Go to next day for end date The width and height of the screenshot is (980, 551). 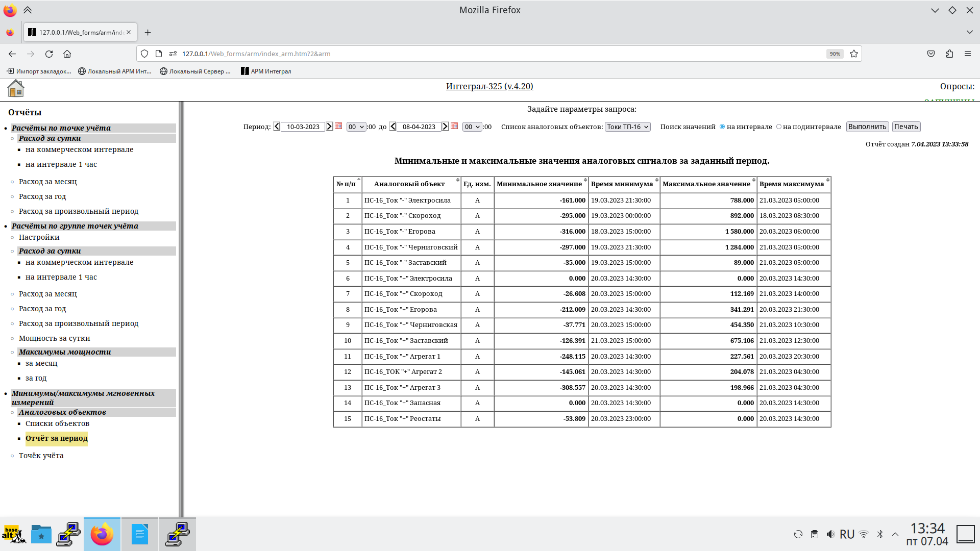click(x=445, y=127)
